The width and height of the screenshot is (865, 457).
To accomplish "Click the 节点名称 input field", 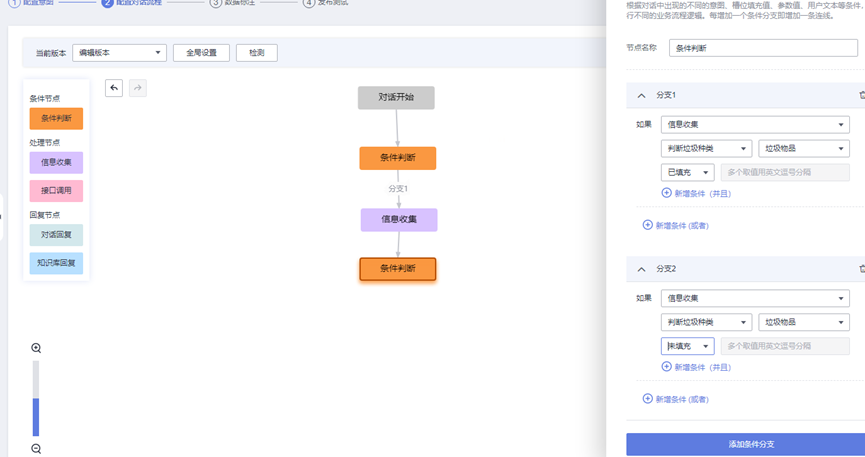I will coord(763,48).
